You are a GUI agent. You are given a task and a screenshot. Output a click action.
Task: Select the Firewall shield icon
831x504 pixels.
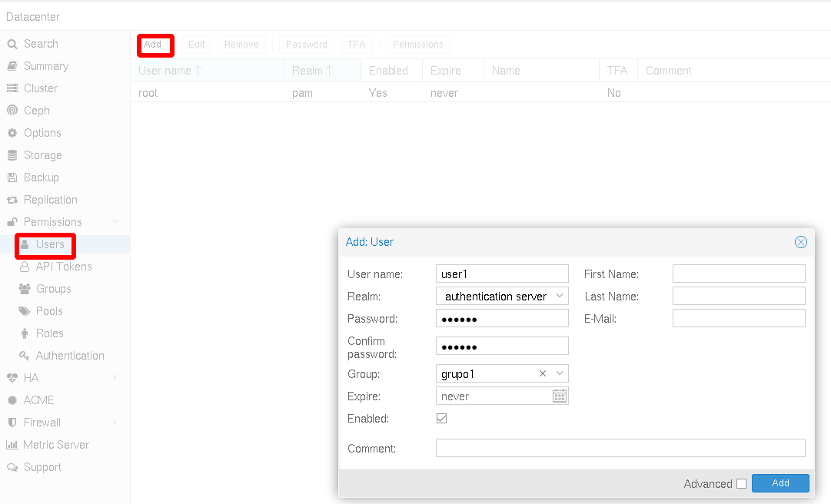(x=12, y=423)
